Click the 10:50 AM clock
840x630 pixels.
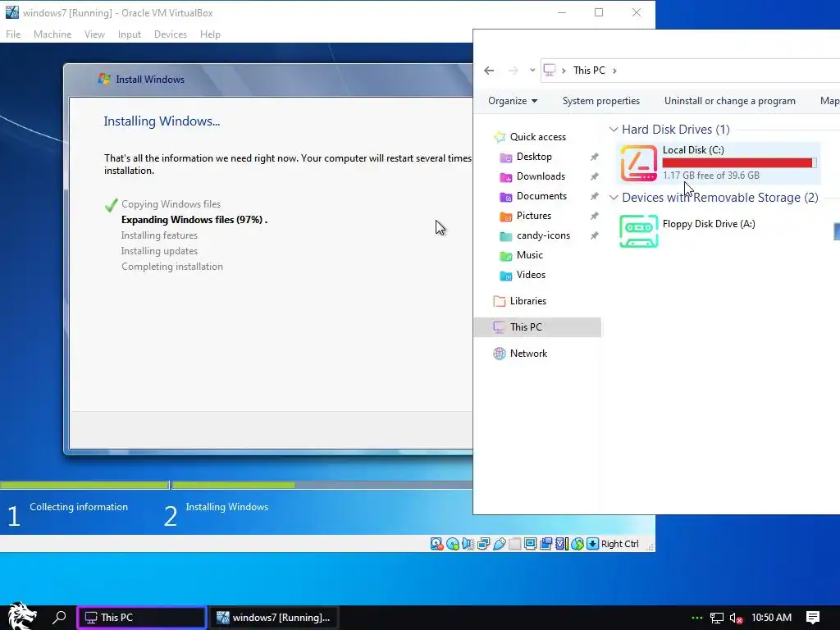771,617
